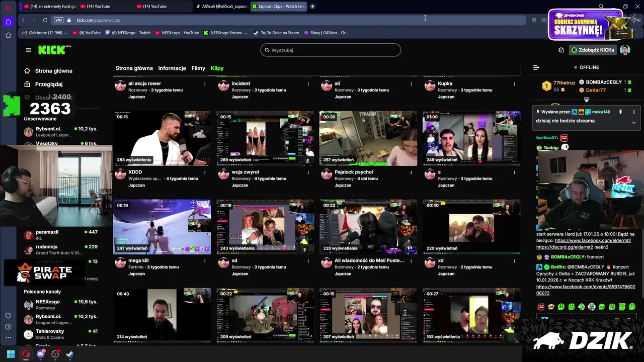Open Opera bookmarks star in sidebar

click(x=8, y=35)
